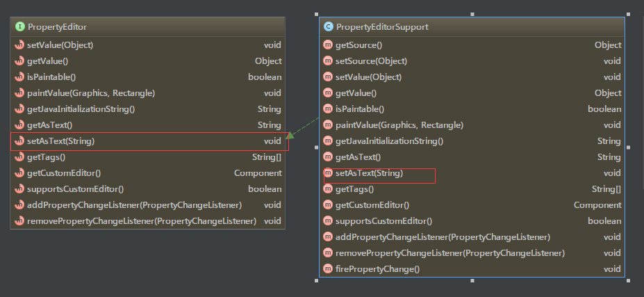This screenshot has height=297, width=644.
Task: Click method icon beside PropertyEditor isPaintable()
Action: point(19,77)
